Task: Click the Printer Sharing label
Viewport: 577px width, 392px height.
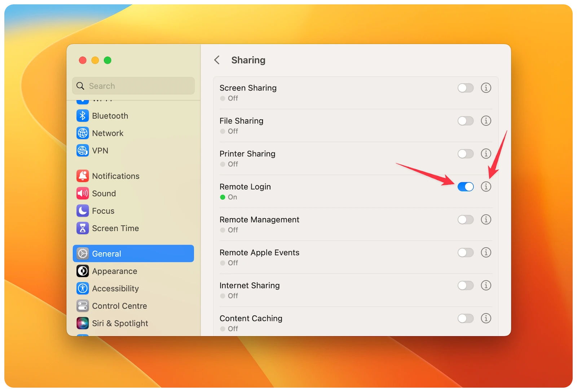Action: [247, 154]
